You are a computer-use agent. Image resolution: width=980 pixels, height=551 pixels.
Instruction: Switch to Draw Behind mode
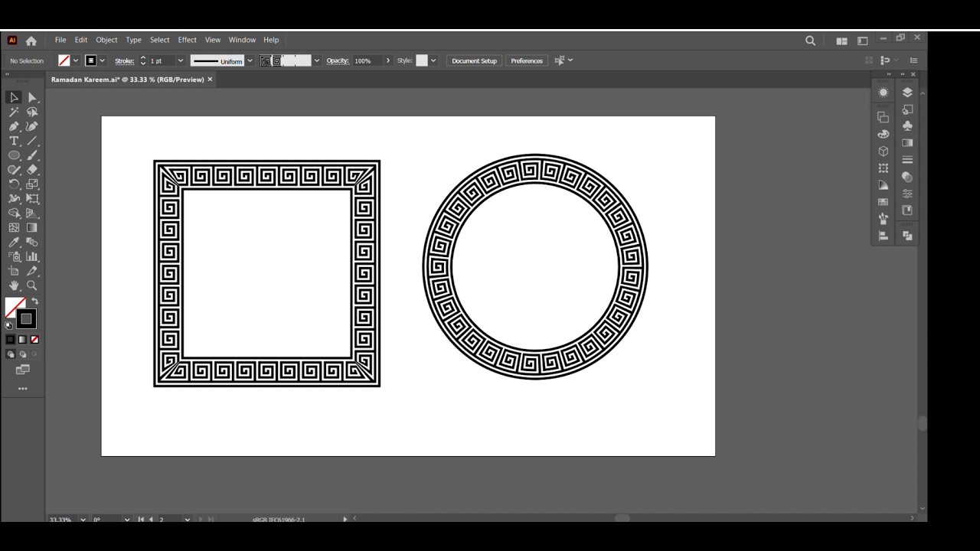pos(22,354)
